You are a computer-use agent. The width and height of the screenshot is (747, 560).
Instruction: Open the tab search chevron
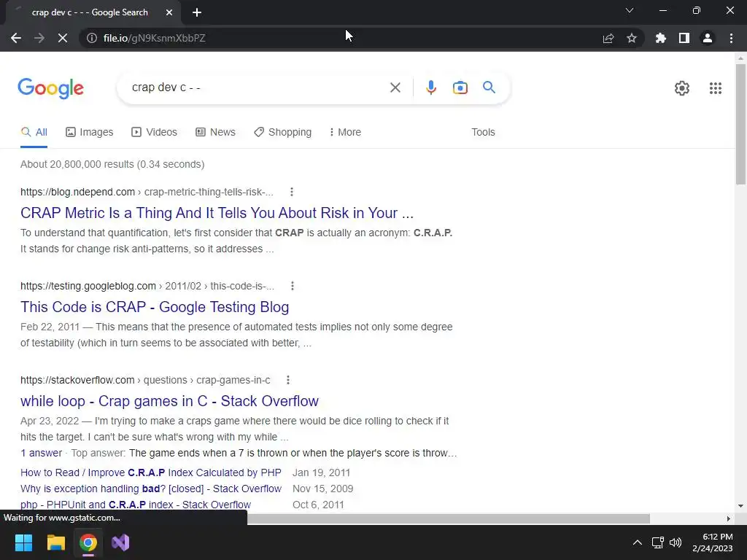point(630,10)
